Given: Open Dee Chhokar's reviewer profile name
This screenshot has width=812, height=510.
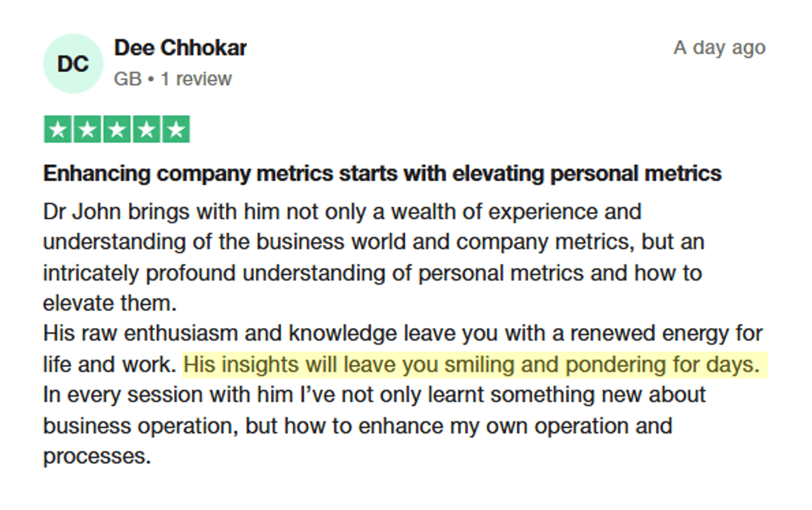Looking at the screenshot, I should point(180,48).
